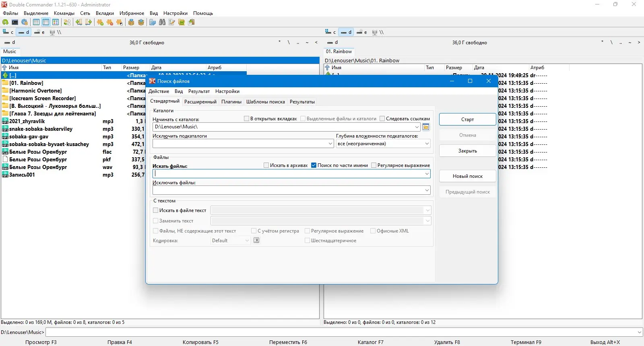Select 'Запись001' mp3 file
This screenshot has height=346, width=644.
[x=22, y=175]
